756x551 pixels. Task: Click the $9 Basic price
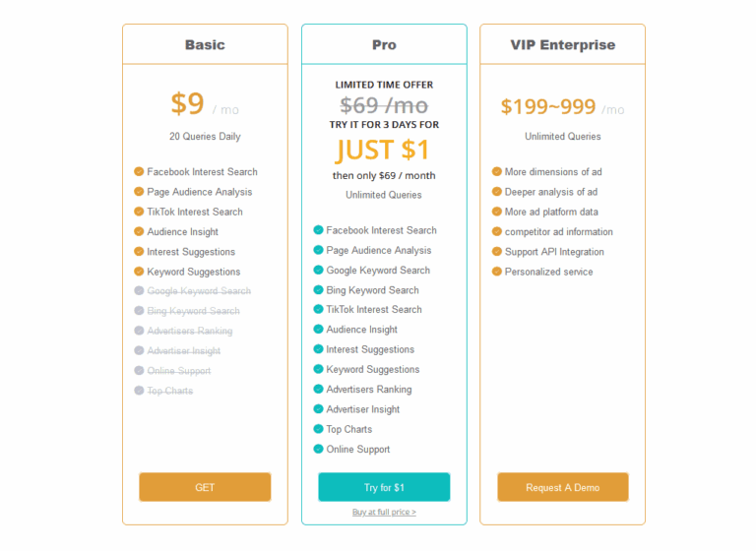coord(188,103)
